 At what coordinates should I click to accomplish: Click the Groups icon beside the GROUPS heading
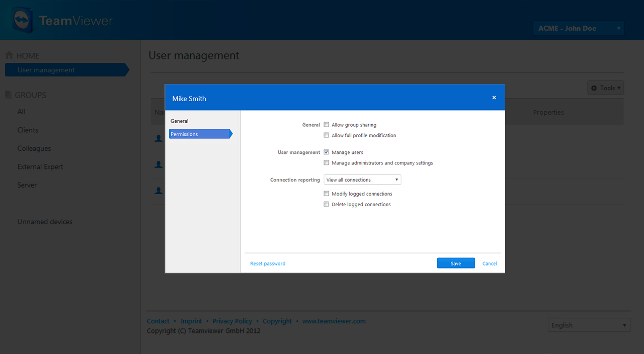[8, 95]
